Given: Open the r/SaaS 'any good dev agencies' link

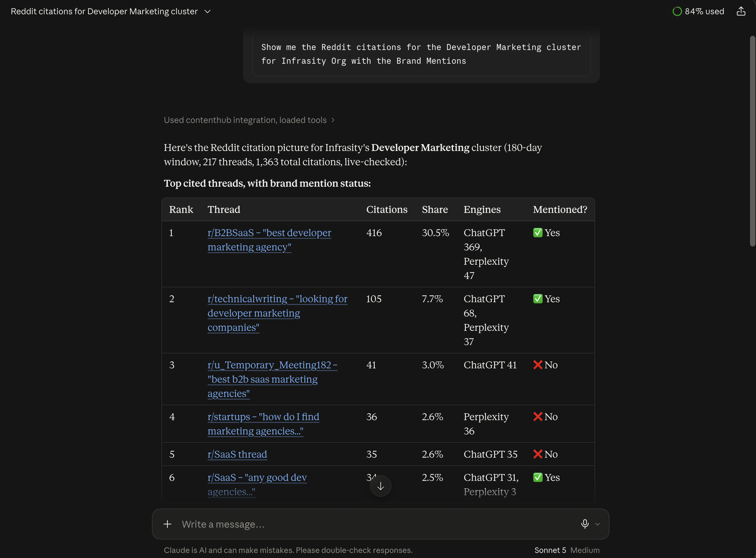Looking at the screenshot, I should (x=257, y=484).
